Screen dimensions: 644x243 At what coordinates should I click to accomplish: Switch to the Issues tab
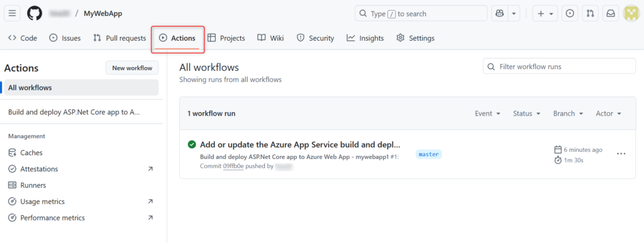click(65, 38)
